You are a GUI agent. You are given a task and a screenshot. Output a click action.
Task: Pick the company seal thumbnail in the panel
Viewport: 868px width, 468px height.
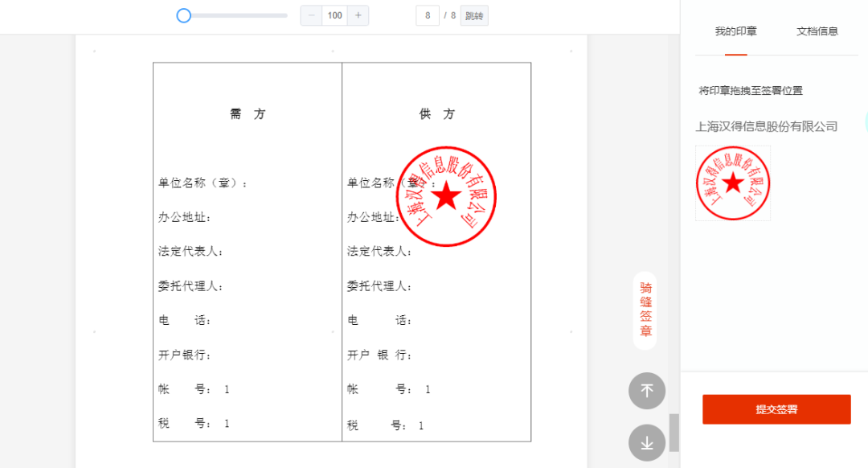732,183
